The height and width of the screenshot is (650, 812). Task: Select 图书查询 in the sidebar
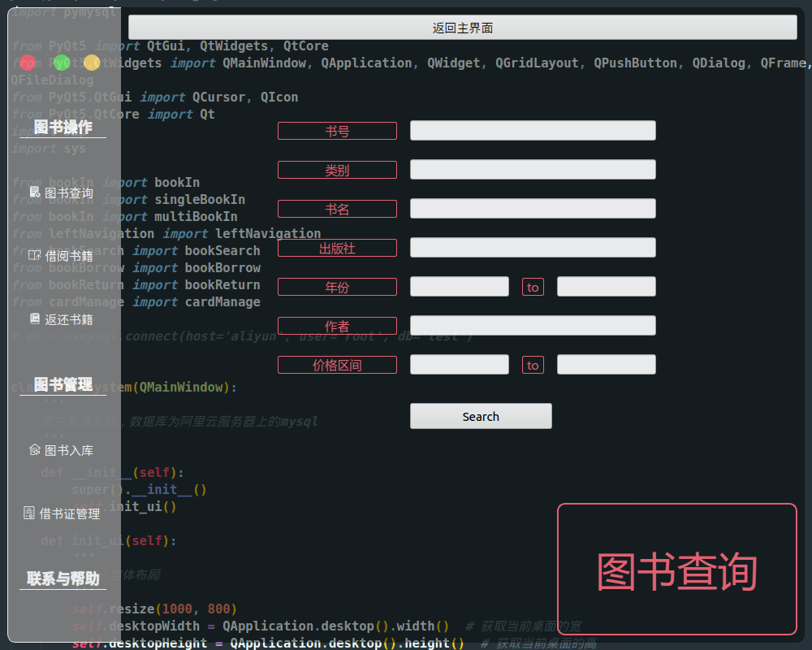point(61,193)
